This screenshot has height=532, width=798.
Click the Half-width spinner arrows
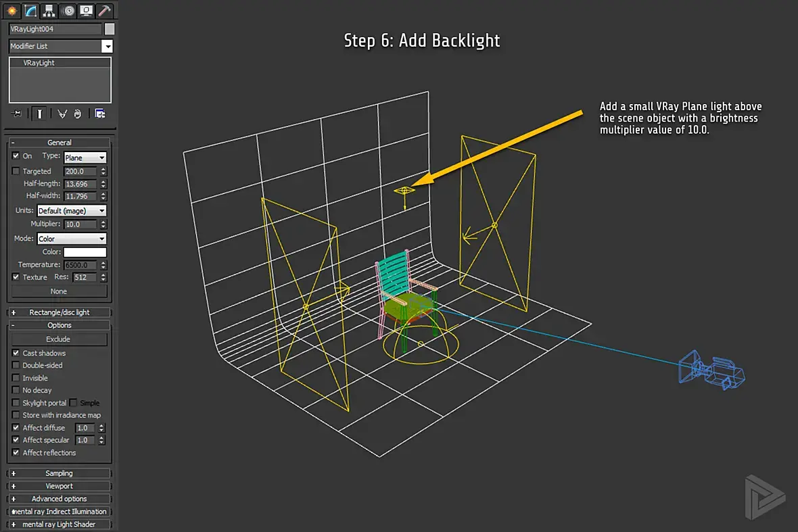pyautogui.click(x=103, y=196)
